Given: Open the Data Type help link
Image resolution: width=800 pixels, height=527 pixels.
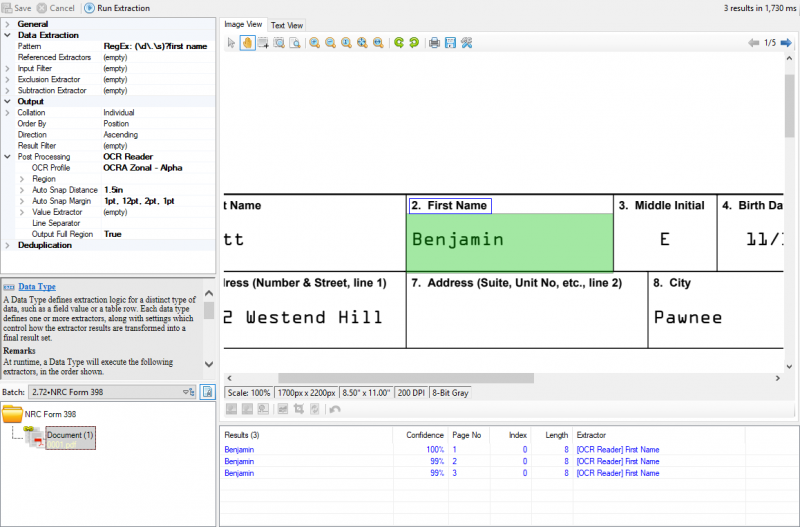Looking at the screenshot, I should tap(37, 286).
